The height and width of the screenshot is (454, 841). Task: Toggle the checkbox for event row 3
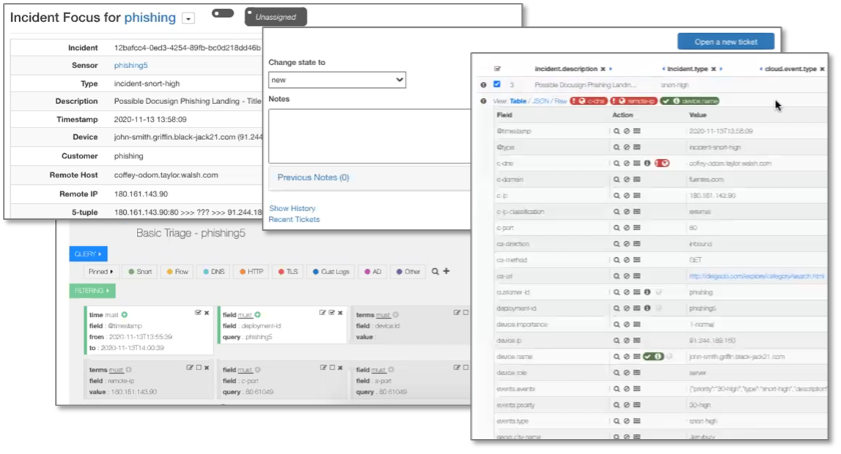pos(497,85)
